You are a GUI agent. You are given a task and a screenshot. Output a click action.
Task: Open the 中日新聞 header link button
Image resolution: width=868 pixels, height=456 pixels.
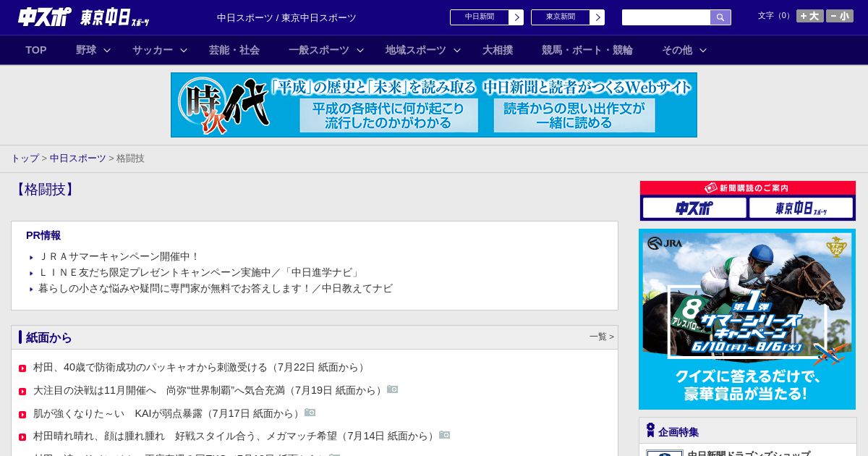[487, 17]
